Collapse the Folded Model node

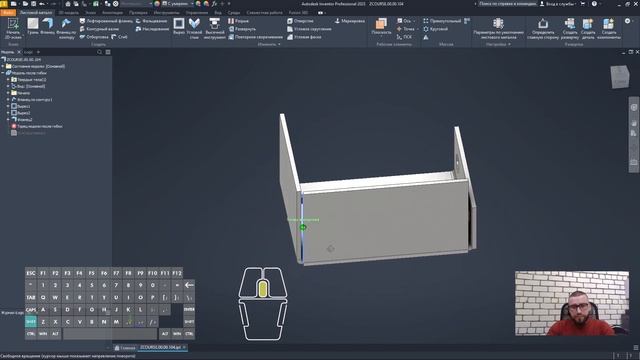point(3,73)
